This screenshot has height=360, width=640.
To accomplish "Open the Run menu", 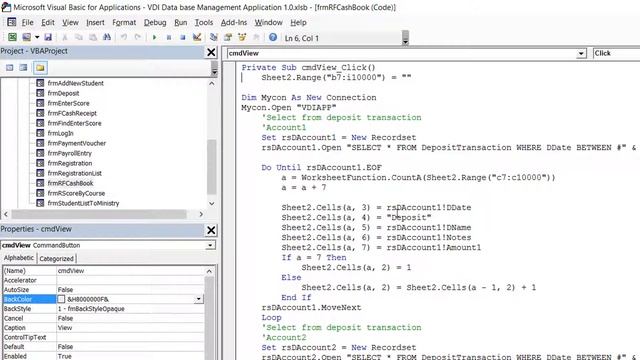I will 180,22.
